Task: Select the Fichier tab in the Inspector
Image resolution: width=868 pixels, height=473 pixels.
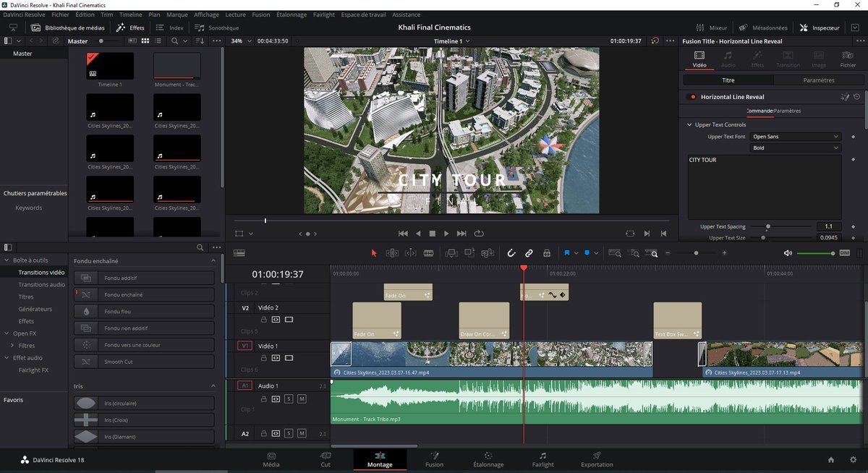Action: 848,59
